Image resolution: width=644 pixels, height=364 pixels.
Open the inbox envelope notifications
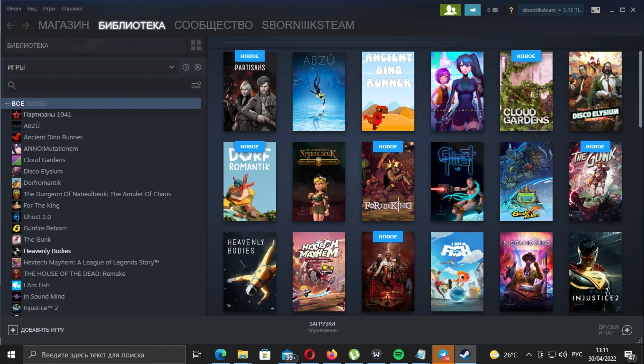pos(492,10)
